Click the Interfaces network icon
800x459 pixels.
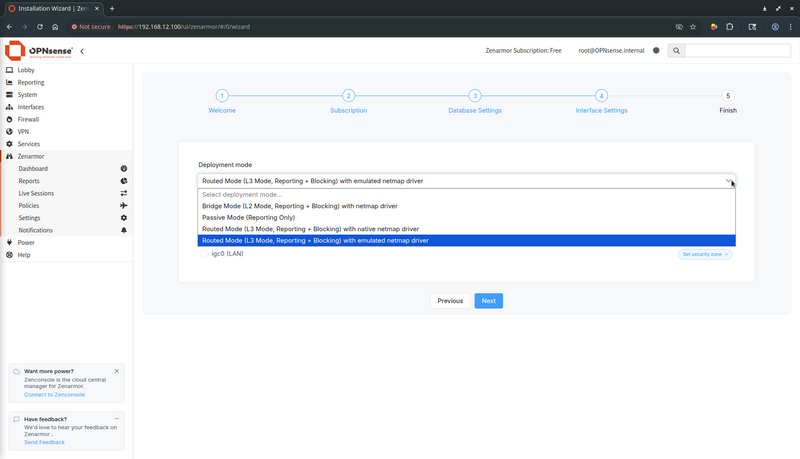9,107
